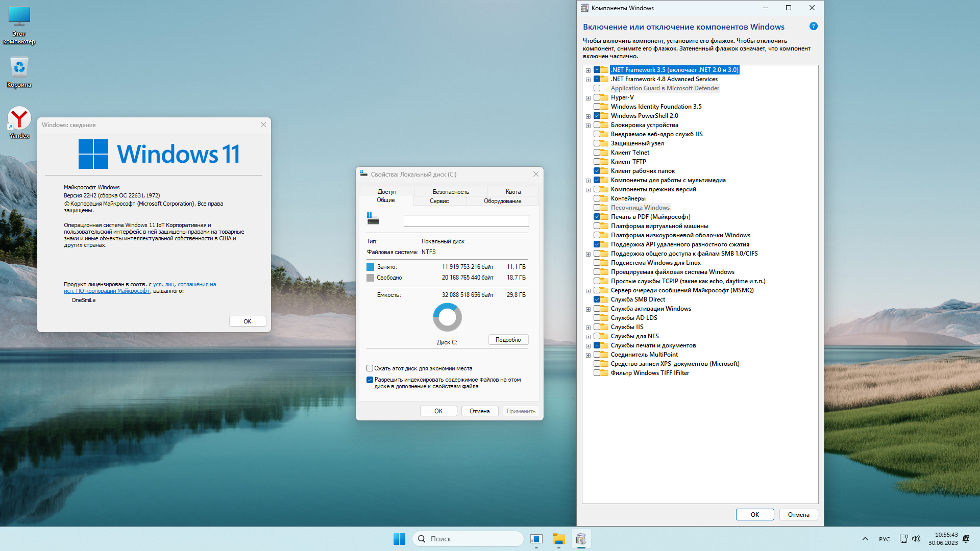Click the Windows Start button

[399, 539]
